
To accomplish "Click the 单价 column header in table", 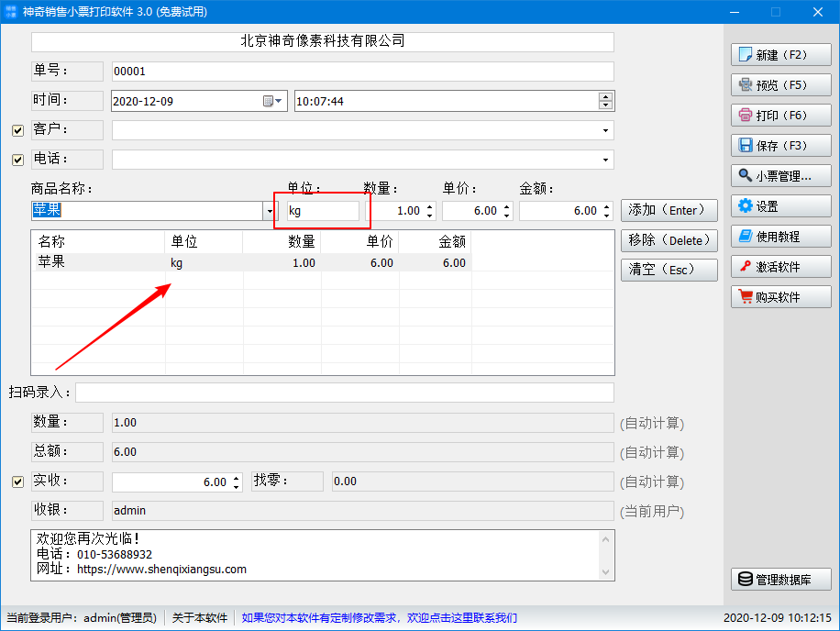I will pyautogui.click(x=359, y=241).
